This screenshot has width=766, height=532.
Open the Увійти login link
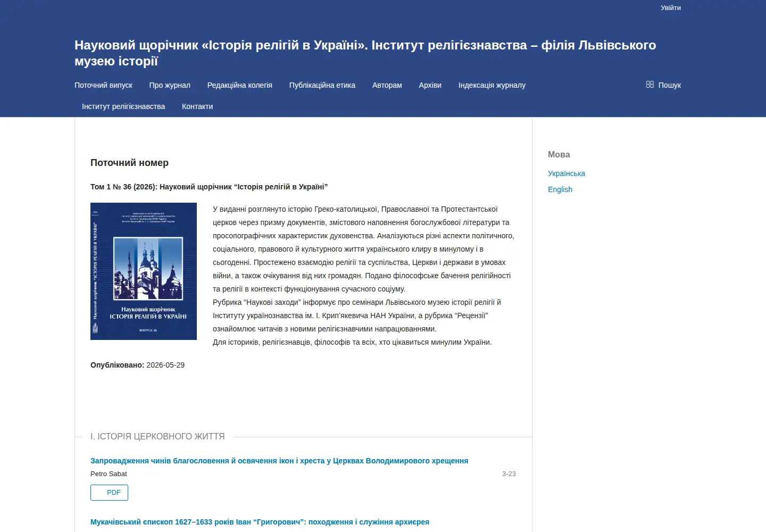tap(671, 8)
